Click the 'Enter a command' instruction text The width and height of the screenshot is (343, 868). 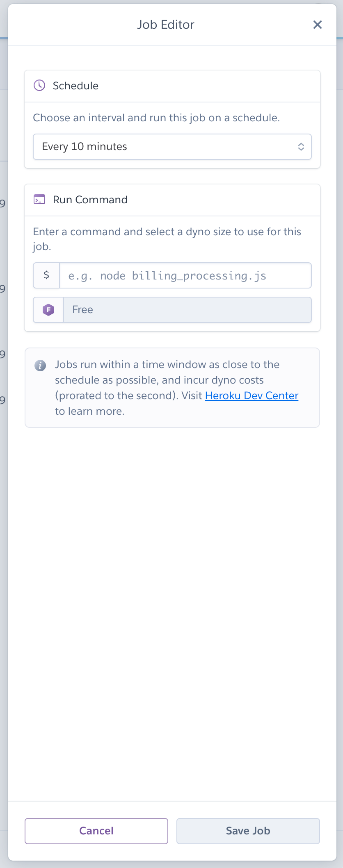click(167, 232)
